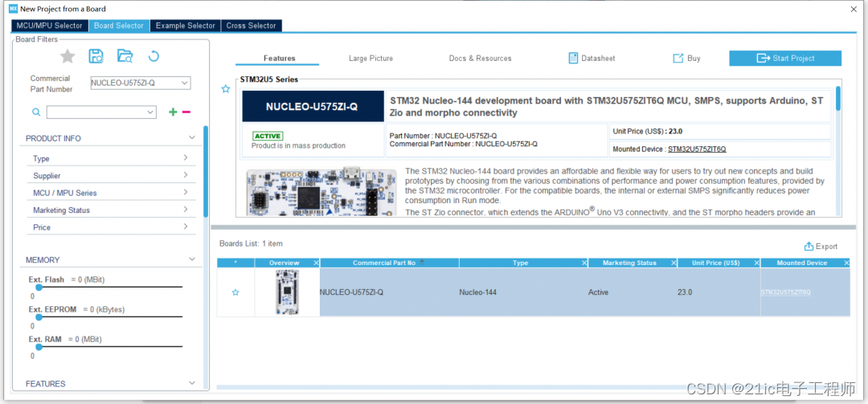Open the Commercial Part Number dropdown
Viewport: 868px width, 404px height.
pos(185,84)
